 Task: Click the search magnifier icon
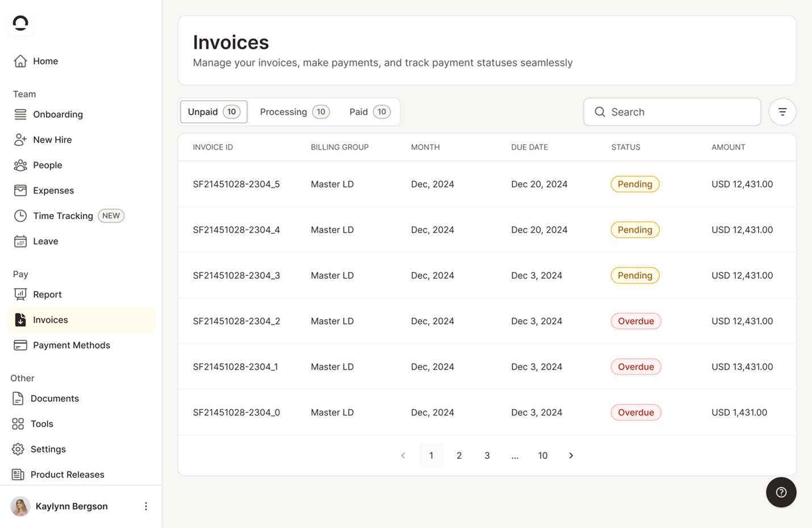[x=600, y=112]
